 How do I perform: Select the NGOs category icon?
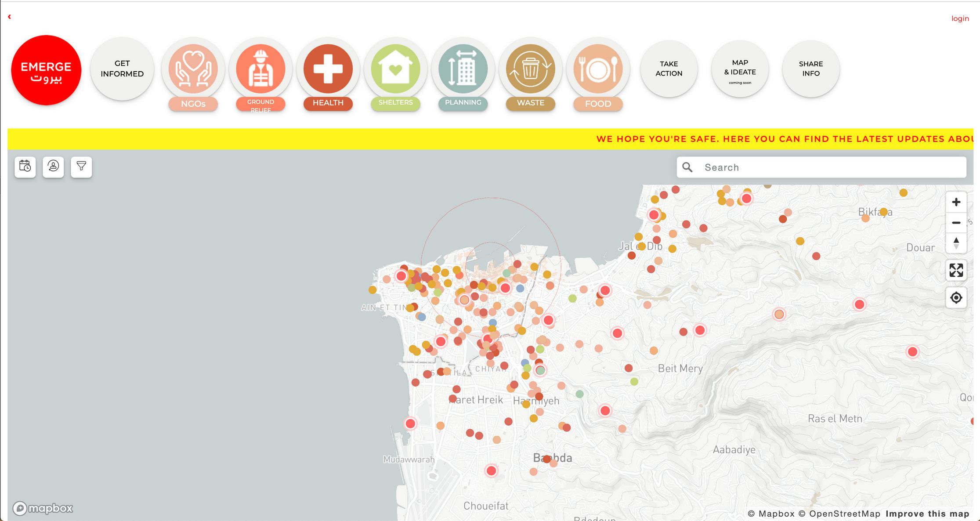click(193, 69)
